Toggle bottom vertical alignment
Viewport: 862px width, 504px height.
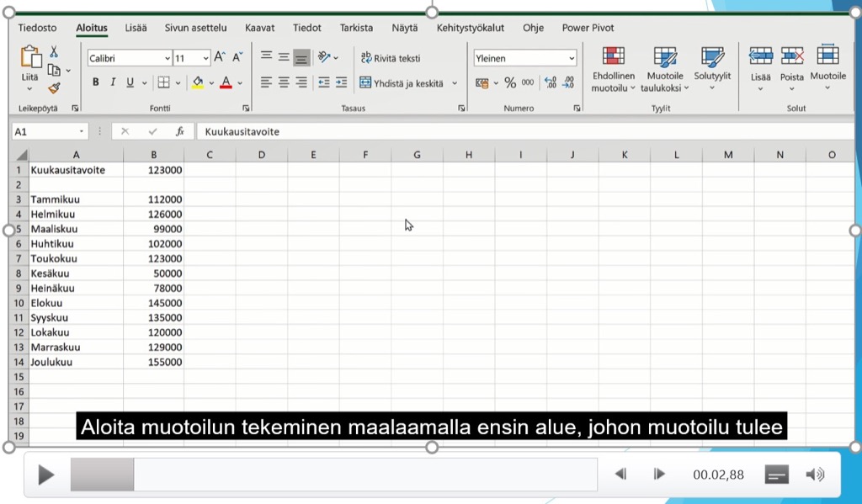[301, 57]
